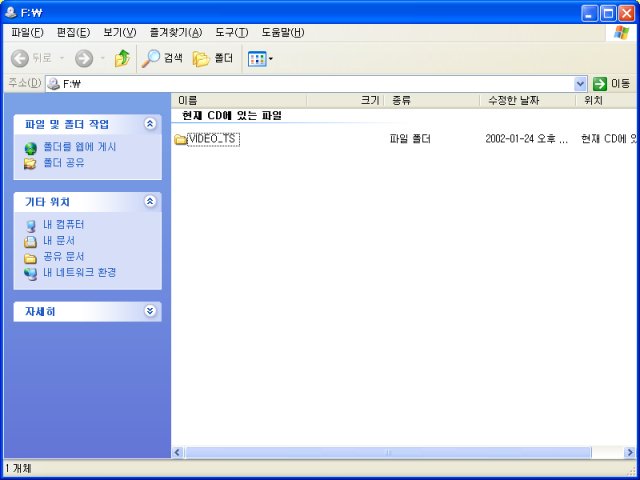
Task: Click 폴더를 웹에 게시 link
Action: click(80, 147)
